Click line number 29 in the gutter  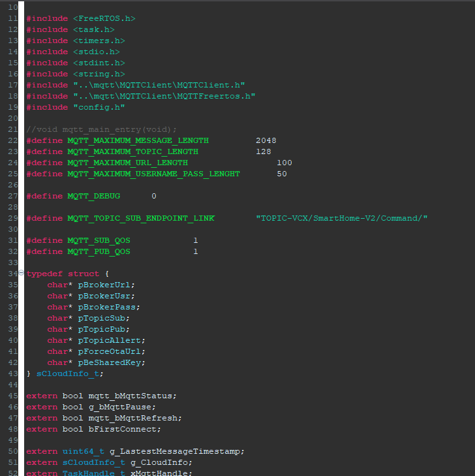click(13, 218)
